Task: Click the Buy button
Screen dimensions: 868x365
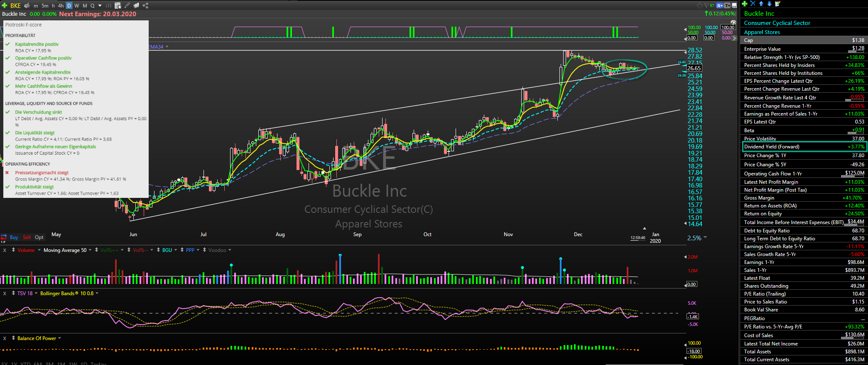Action: (14, 237)
